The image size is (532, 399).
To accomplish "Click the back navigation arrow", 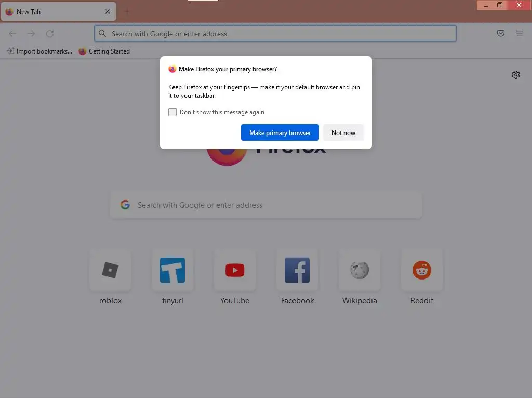I will [12, 34].
